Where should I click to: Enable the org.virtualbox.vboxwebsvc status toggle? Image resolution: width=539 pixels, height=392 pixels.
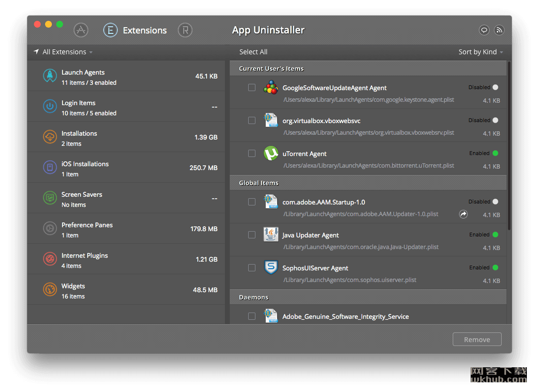click(x=495, y=120)
